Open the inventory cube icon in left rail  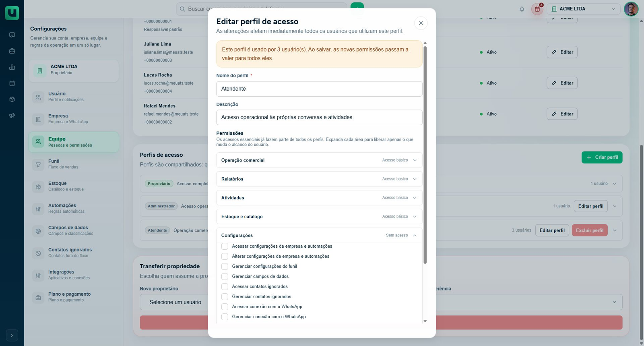pyautogui.click(x=12, y=99)
